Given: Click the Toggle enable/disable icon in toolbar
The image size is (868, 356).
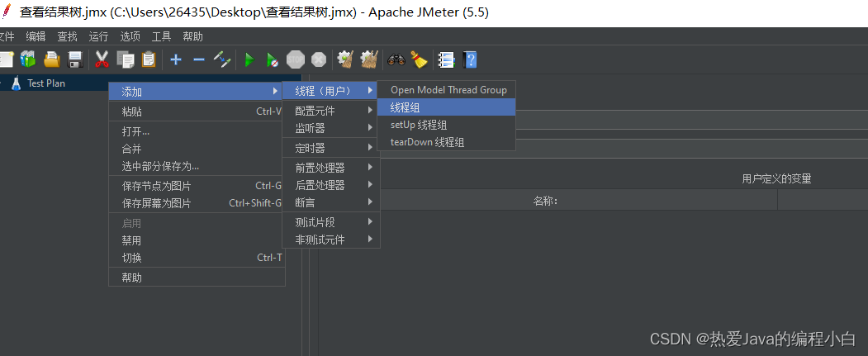Looking at the screenshot, I should [x=222, y=59].
